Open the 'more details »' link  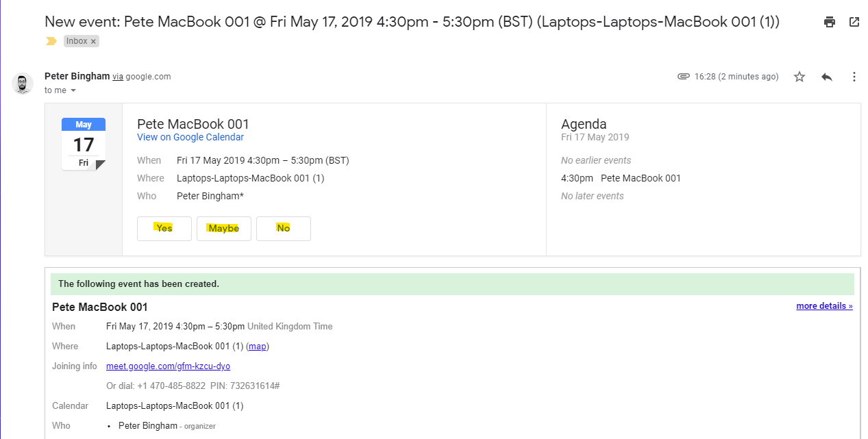(823, 305)
